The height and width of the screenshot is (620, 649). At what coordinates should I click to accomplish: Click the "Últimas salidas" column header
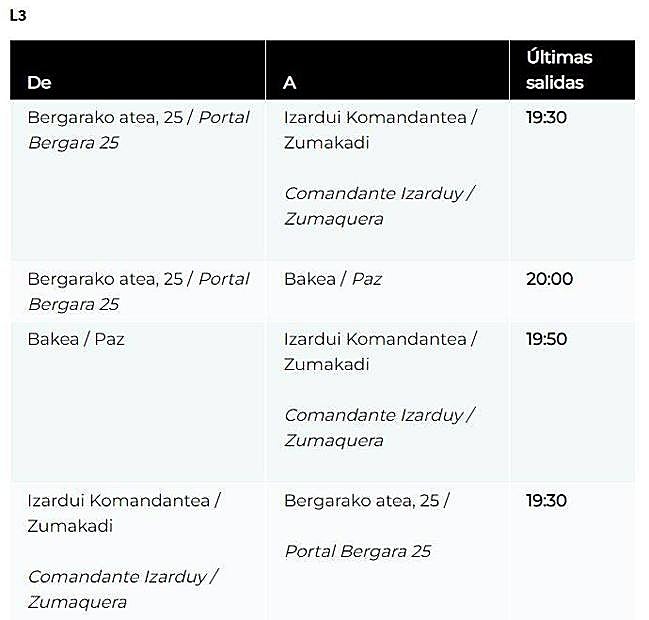[559, 70]
